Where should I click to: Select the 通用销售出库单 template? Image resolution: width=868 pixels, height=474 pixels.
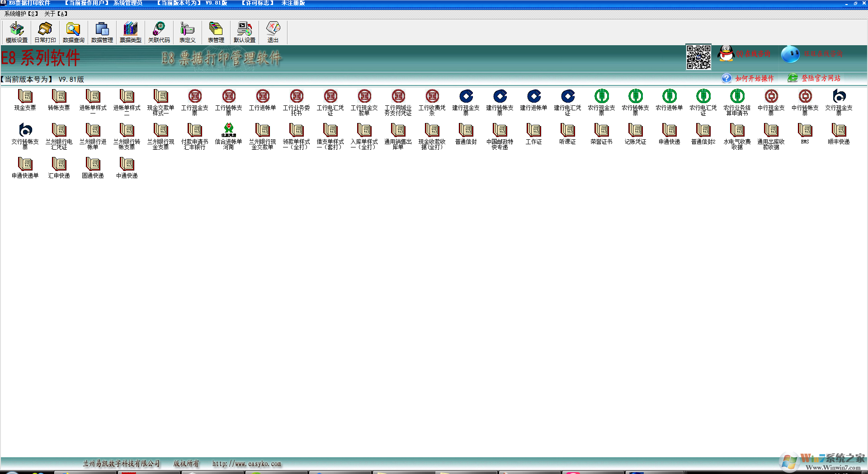click(x=398, y=136)
